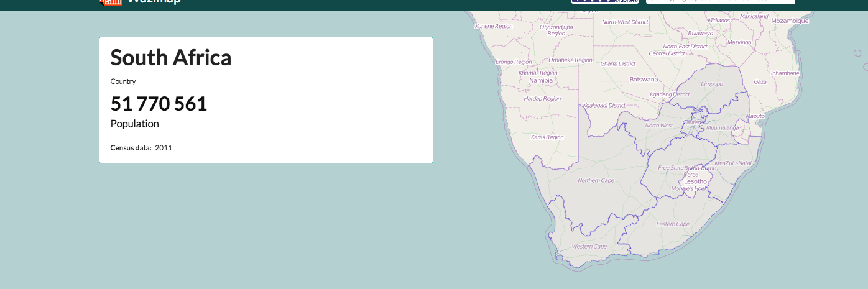The width and height of the screenshot is (868, 289).
Task: Click the Mozambique label on the map
Action: pos(790,21)
